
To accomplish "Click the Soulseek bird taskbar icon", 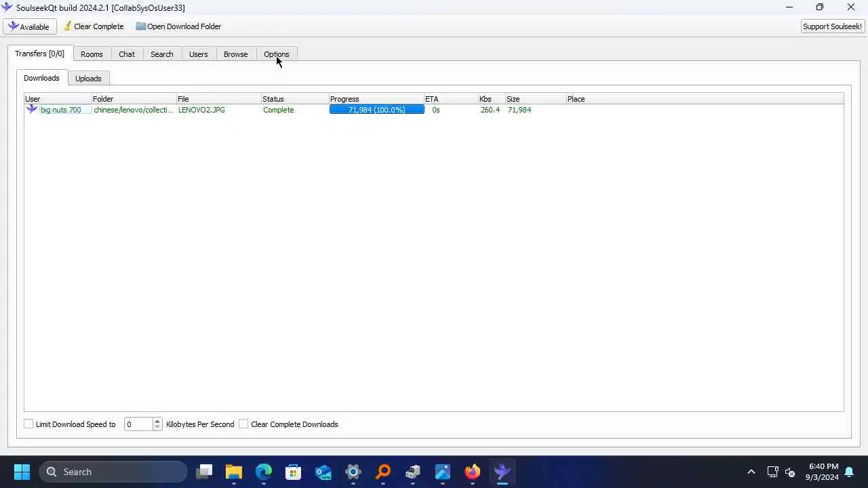I will click(x=502, y=472).
